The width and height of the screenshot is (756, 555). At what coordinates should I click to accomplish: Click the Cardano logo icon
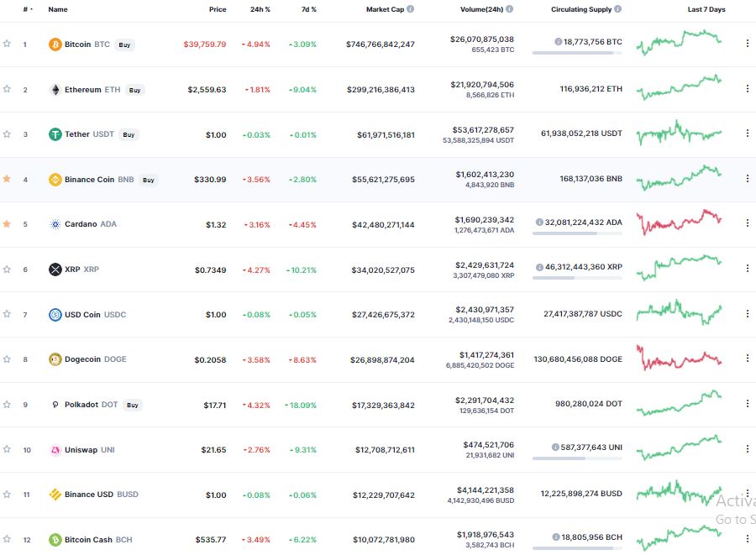[55, 224]
